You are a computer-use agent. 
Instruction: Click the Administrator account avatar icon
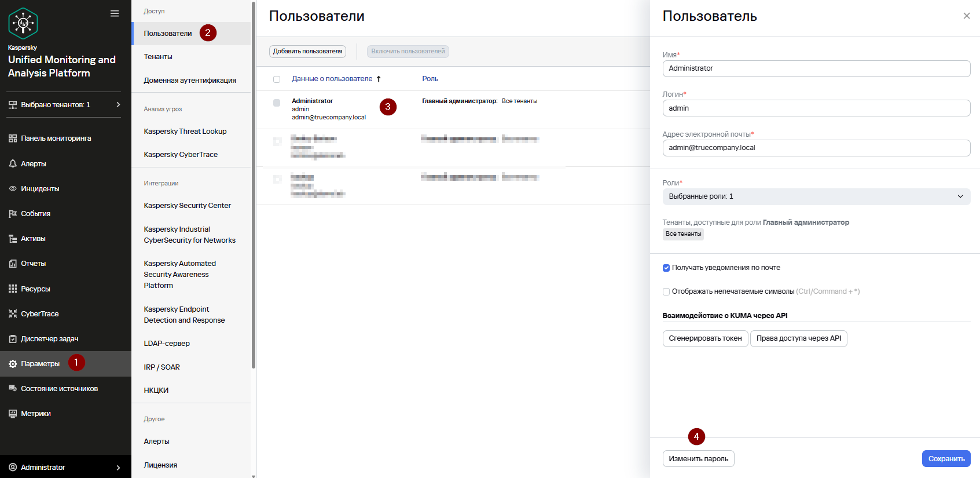(13, 468)
